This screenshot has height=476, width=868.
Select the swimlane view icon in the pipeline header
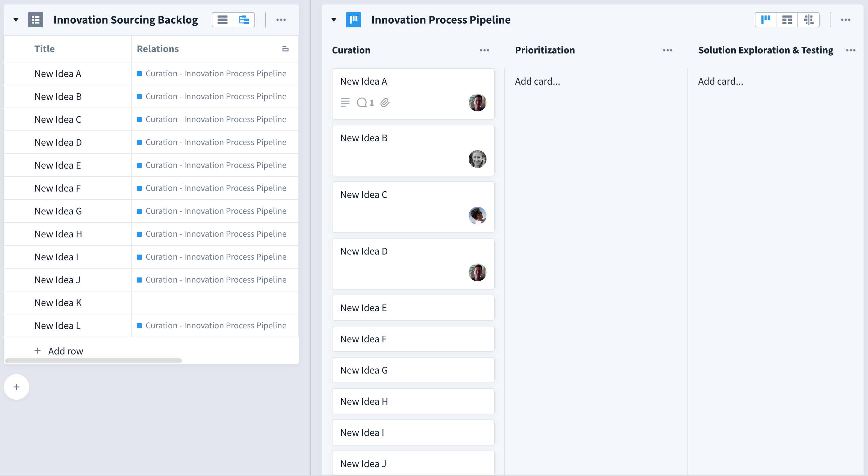click(x=809, y=19)
